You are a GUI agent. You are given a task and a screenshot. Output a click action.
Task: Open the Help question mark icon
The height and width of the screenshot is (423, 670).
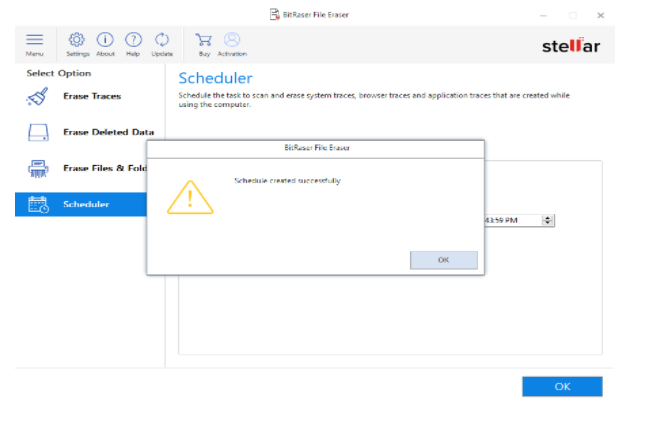pyautogui.click(x=133, y=40)
